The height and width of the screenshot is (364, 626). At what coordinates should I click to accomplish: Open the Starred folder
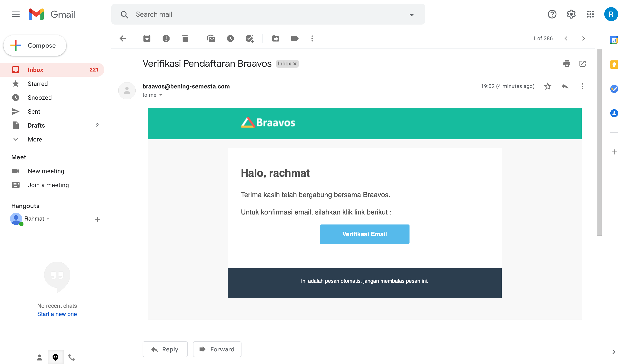(38, 84)
